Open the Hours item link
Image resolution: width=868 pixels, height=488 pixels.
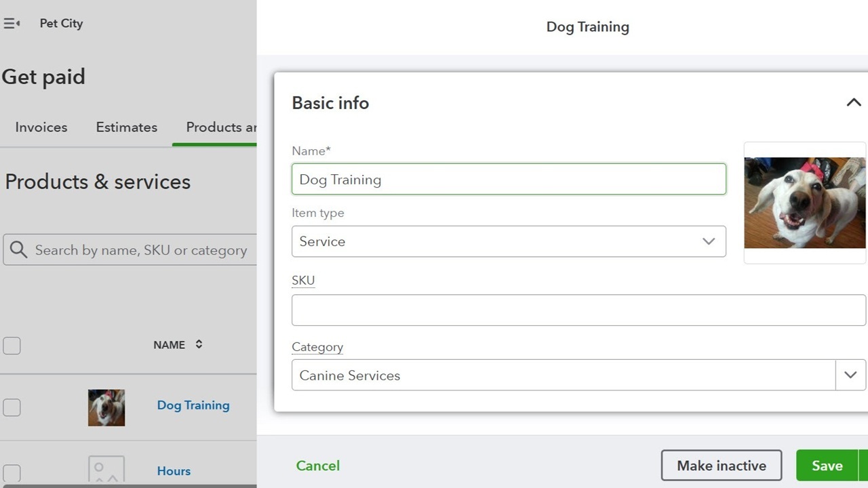(174, 471)
